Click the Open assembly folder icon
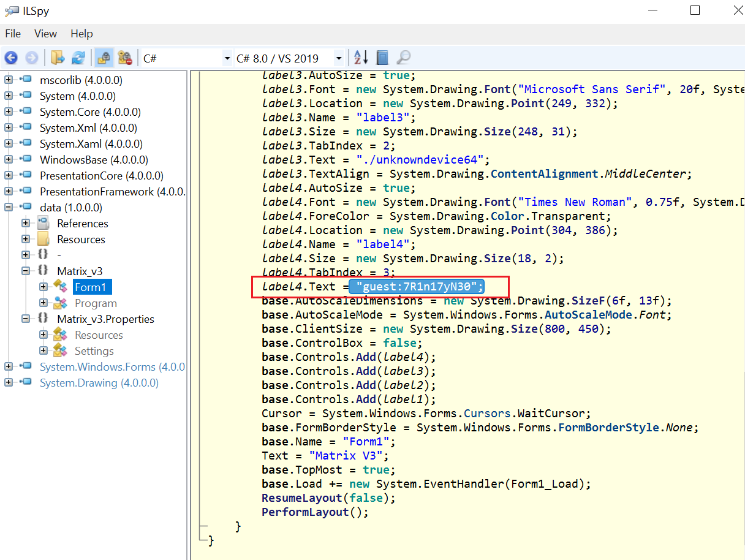 coord(58,58)
